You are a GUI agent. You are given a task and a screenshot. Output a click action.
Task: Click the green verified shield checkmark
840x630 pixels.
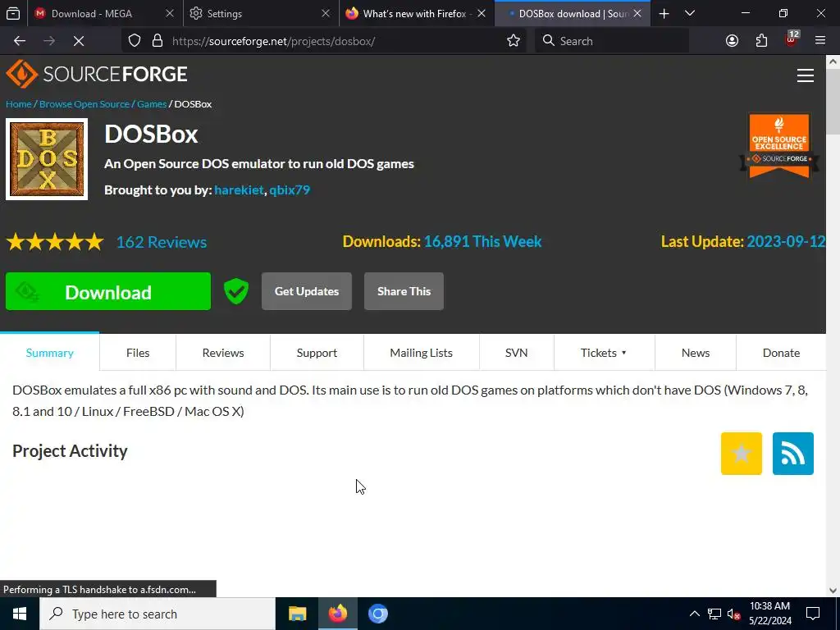235,291
